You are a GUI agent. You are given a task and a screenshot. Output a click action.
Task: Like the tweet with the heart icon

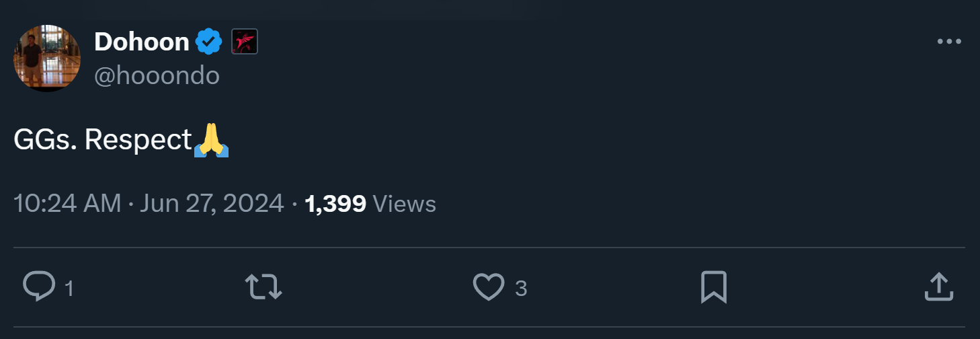tap(489, 287)
